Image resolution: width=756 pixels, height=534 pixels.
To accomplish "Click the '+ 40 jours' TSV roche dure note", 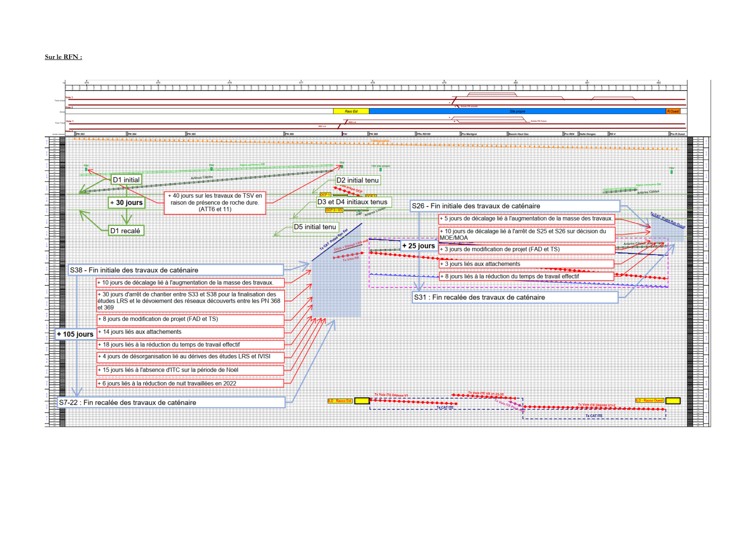I will (215, 202).
